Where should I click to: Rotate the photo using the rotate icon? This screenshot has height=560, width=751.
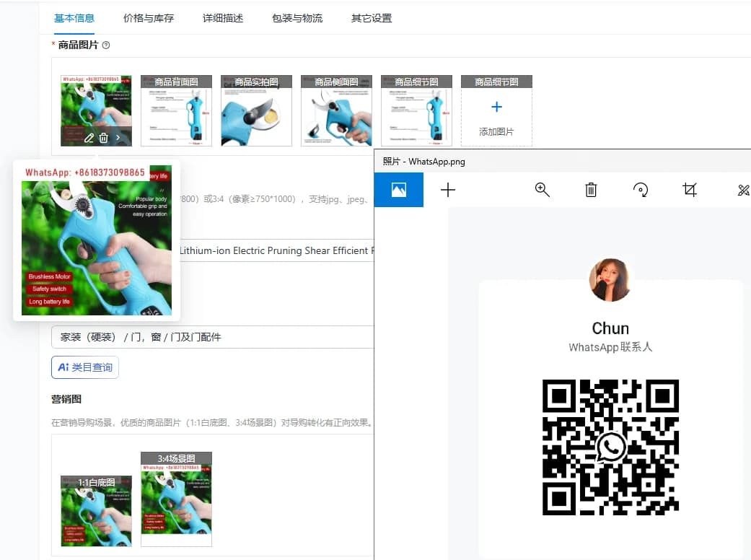pos(641,190)
